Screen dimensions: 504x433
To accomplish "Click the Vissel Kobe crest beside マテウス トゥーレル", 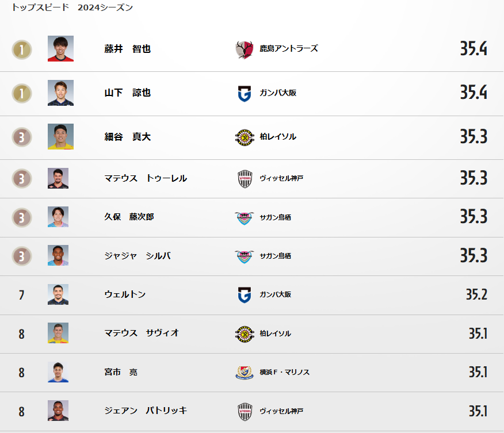I will click(x=245, y=179).
